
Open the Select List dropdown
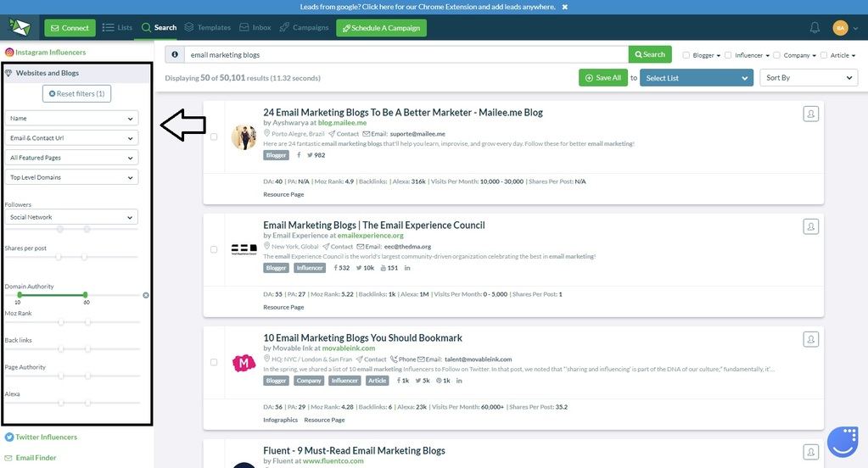point(696,78)
